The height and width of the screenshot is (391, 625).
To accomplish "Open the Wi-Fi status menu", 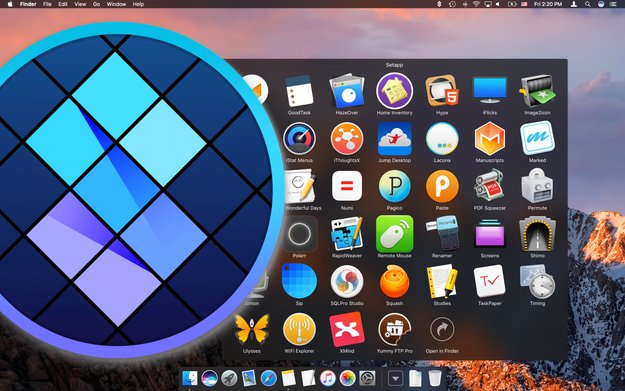I will 476,4.
